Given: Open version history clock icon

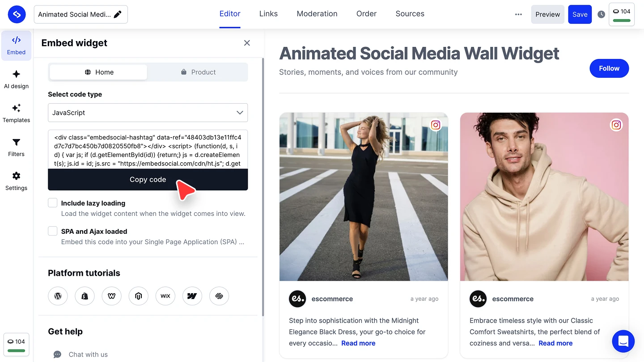Looking at the screenshot, I should [x=601, y=14].
